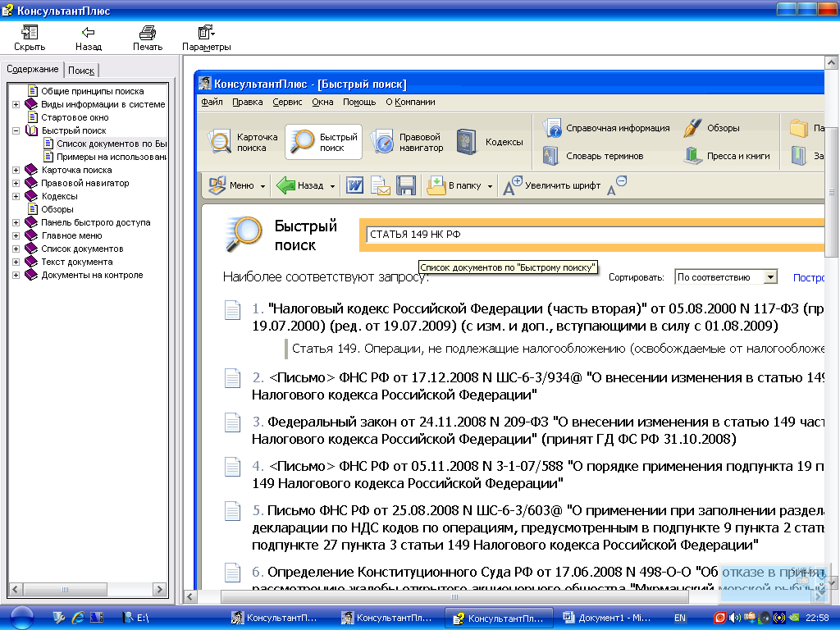The height and width of the screenshot is (630, 840).
Task: Click the Скрыть (hide) toolbar icon
Action: click(x=30, y=33)
